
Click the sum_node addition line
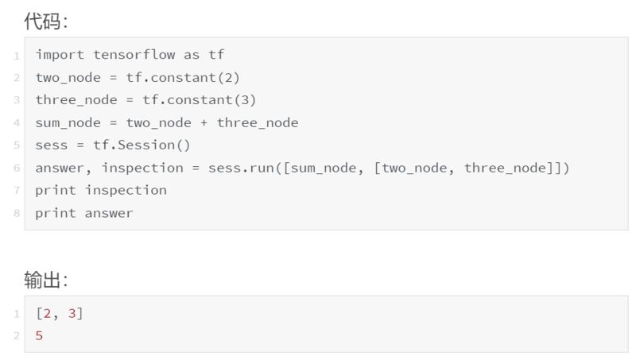pyautogui.click(x=167, y=122)
